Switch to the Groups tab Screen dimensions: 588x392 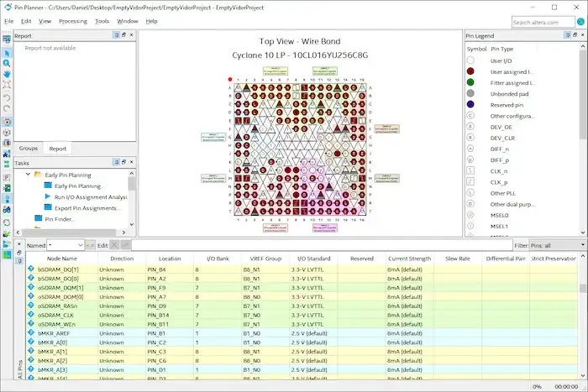[x=29, y=148]
